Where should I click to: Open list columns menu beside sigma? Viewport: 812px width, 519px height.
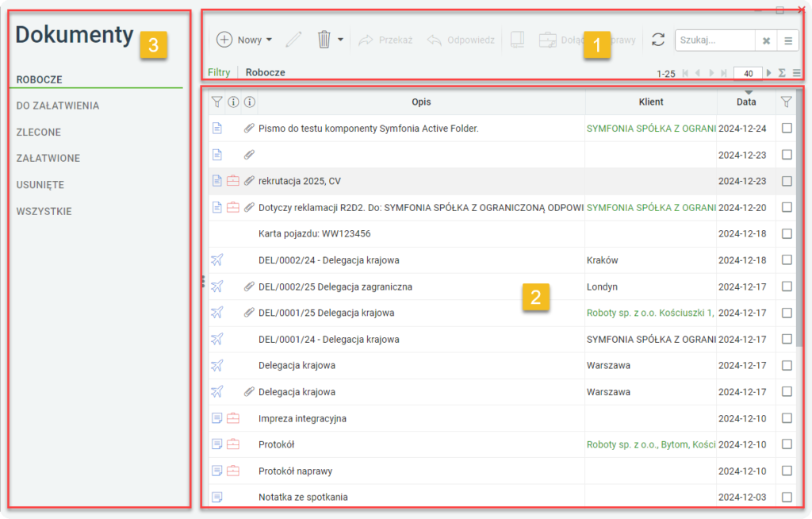pyautogui.click(x=797, y=73)
